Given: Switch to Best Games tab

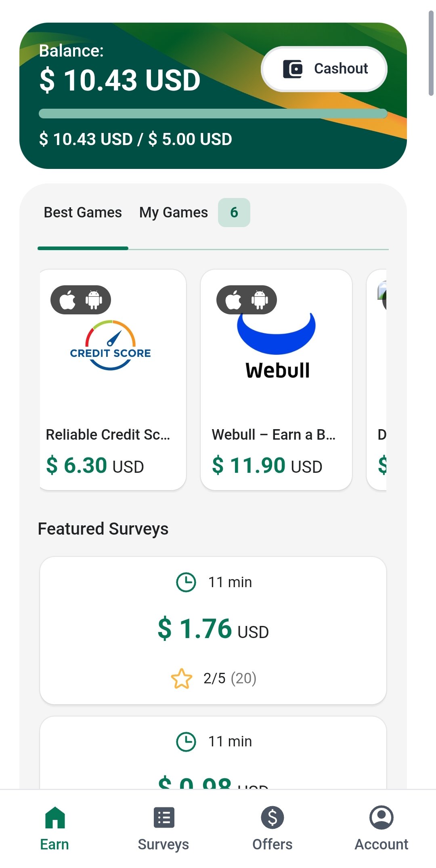Looking at the screenshot, I should (83, 213).
